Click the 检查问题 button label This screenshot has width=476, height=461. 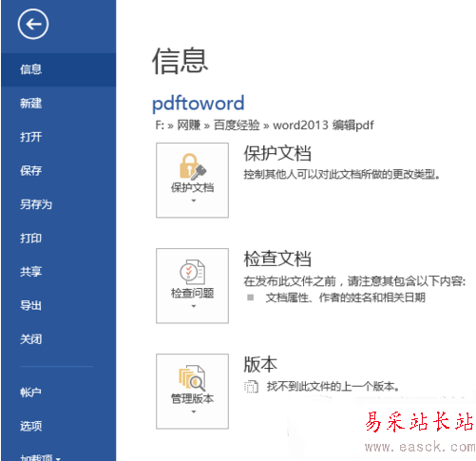(192, 294)
